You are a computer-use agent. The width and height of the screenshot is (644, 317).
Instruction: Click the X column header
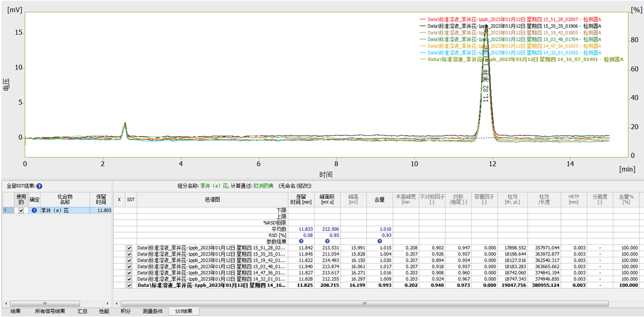point(119,199)
